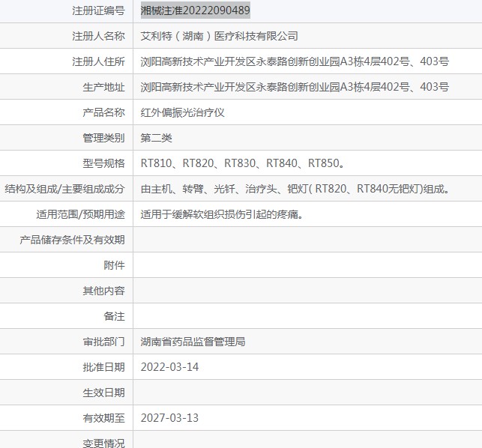Screen dimensions: 482x448
Task: Click the approval department 湖南省药品监督管理局
Action: 193,342
